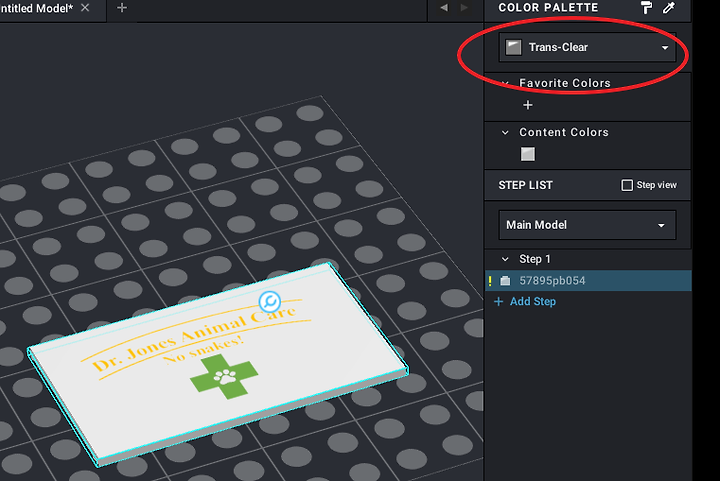Select the paint roller tool in Color Palette
This screenshot has width=720, height=481.
647,7
